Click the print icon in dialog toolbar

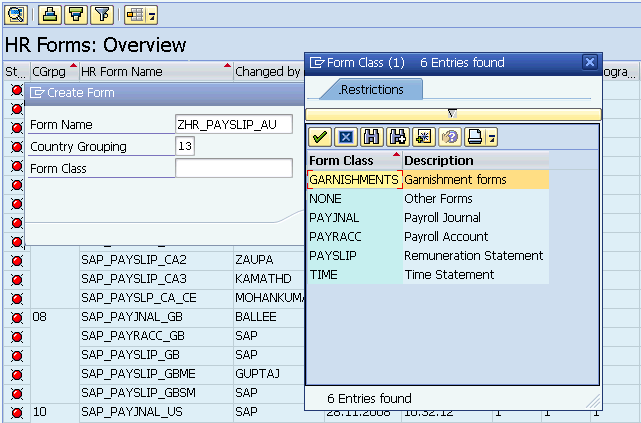(x=475, y=137)
